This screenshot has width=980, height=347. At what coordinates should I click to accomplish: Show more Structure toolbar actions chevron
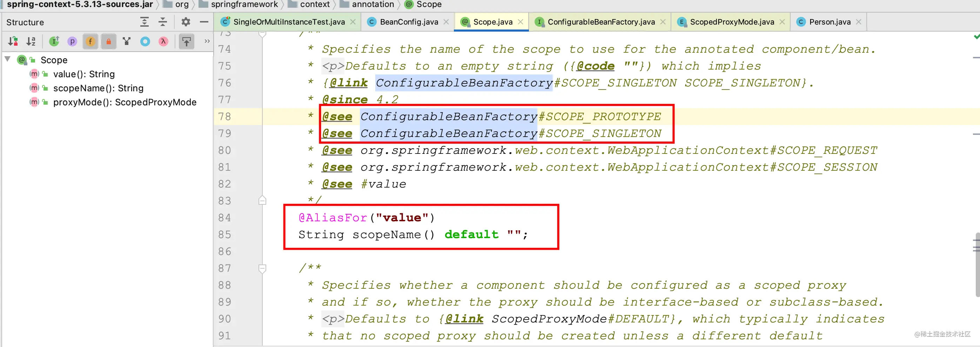click(207, 41)
